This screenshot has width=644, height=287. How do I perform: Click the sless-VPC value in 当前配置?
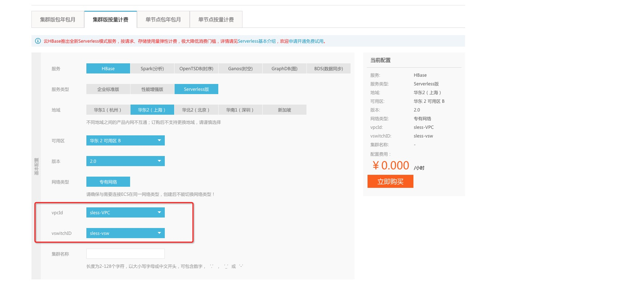(424, 127)
